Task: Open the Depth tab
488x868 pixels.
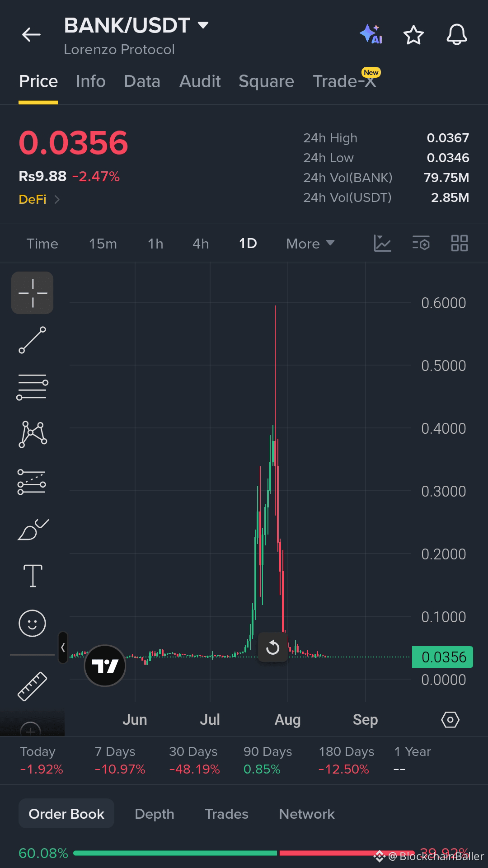Action: tap(155, 814)
